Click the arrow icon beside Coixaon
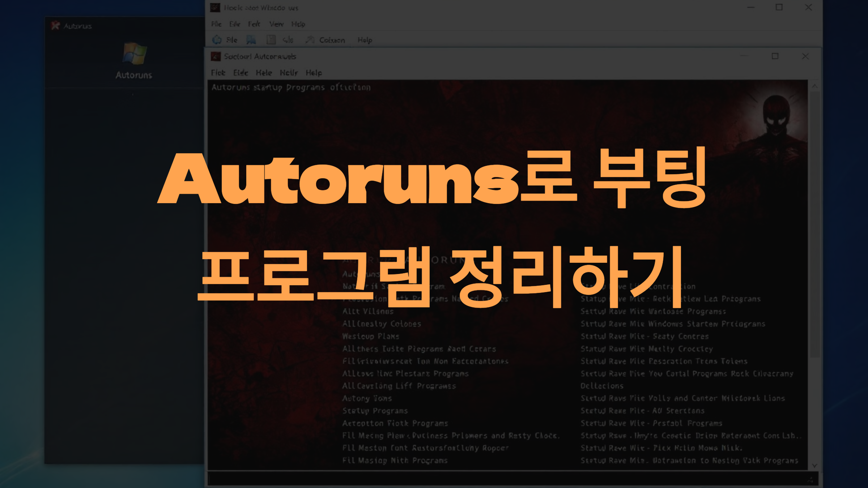 coord(310,40)
